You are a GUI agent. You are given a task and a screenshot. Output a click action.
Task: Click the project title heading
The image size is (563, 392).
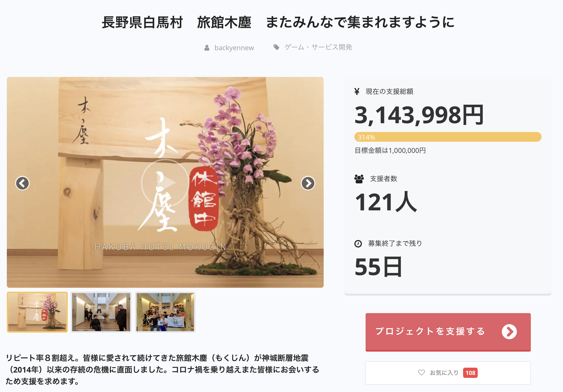pos(278,22)
